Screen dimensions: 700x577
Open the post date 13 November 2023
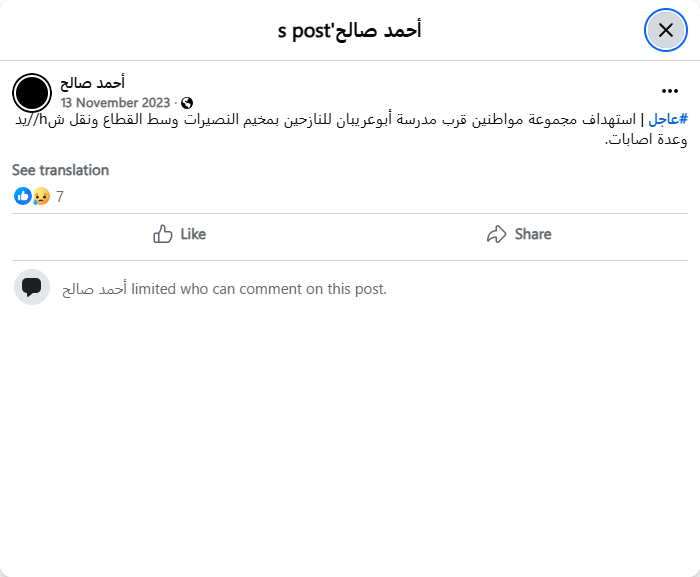tap(116, 103)
